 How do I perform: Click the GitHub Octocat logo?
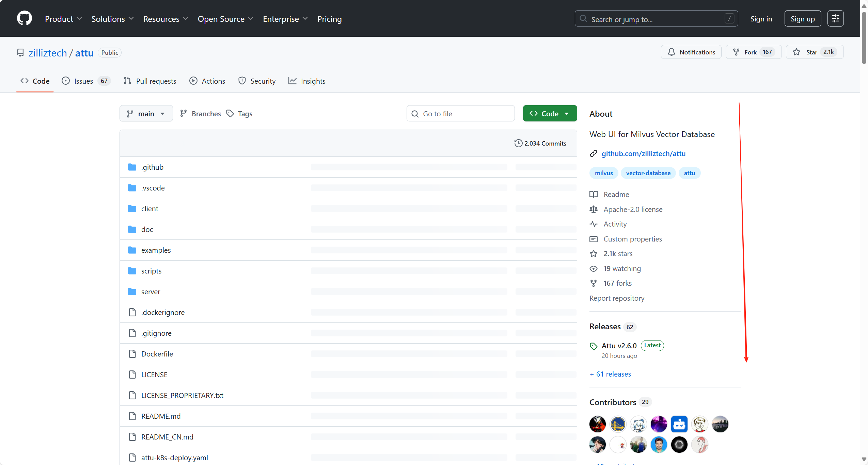pyautogui.click(x=25, y=18)
